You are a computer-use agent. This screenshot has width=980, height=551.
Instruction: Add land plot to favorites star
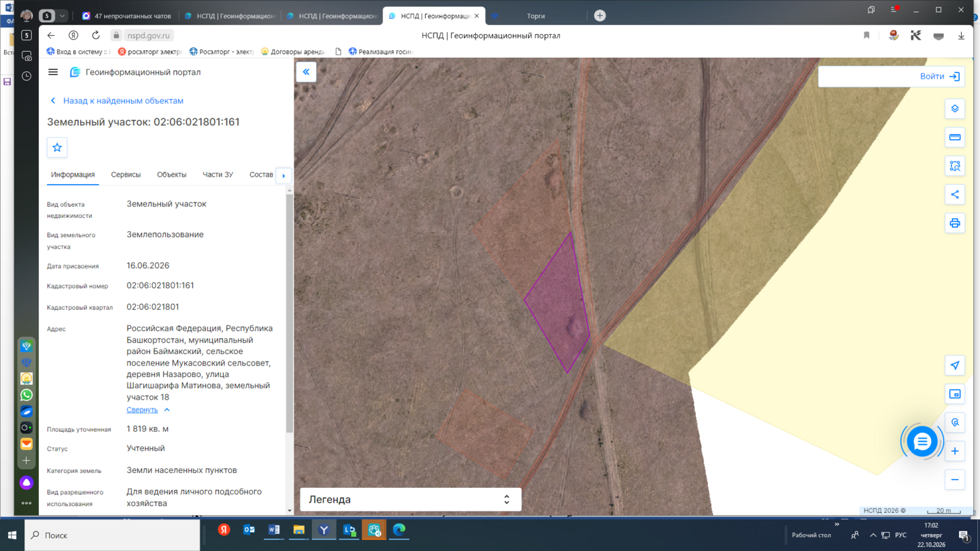[57, 147]
